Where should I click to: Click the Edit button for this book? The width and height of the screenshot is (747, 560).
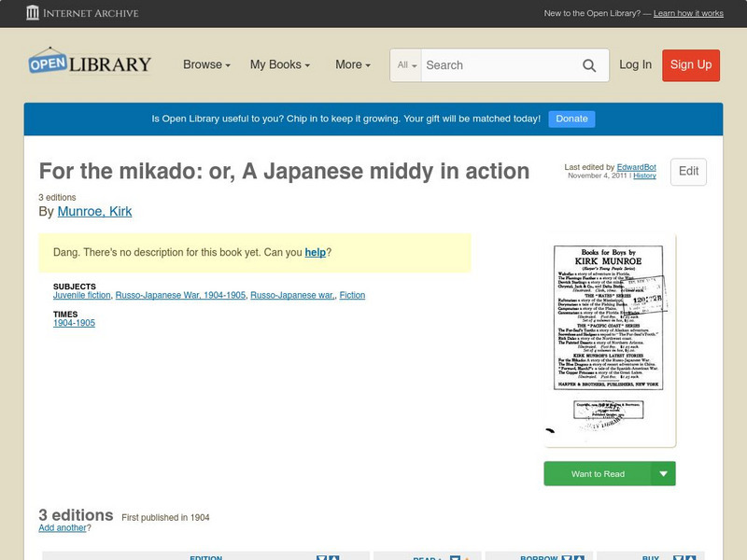[687, 172]
